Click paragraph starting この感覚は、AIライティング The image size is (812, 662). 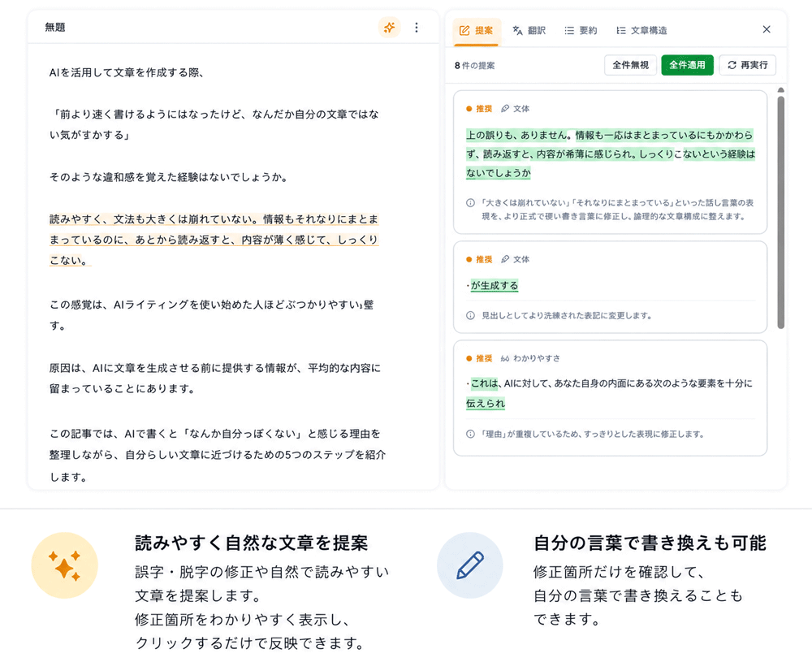coord(211,315)
